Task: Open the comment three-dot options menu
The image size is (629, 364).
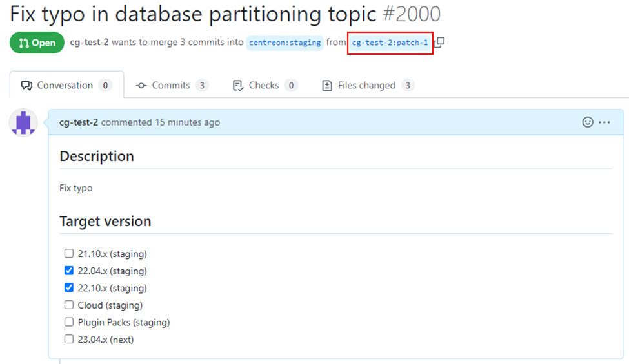Action: [604, 122]
